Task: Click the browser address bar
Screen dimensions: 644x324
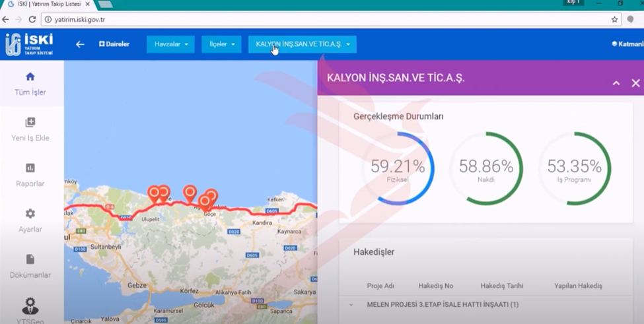Action: coord(331,19)
